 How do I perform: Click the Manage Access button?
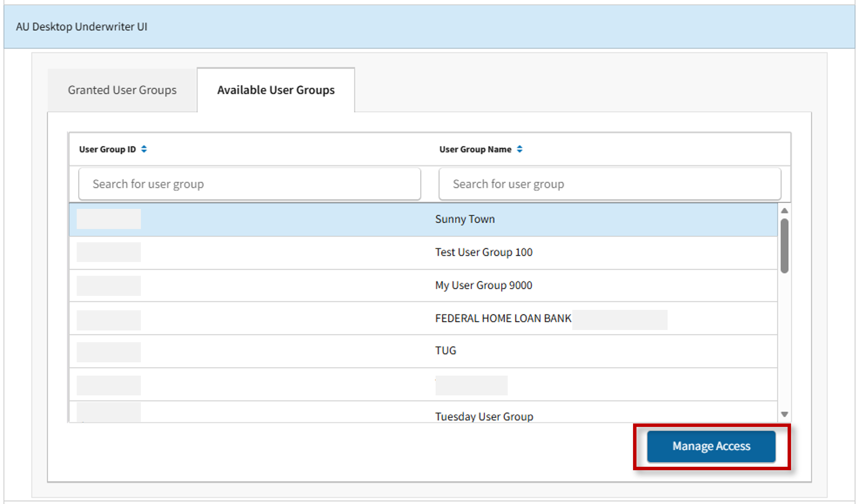tap(711, 446)
